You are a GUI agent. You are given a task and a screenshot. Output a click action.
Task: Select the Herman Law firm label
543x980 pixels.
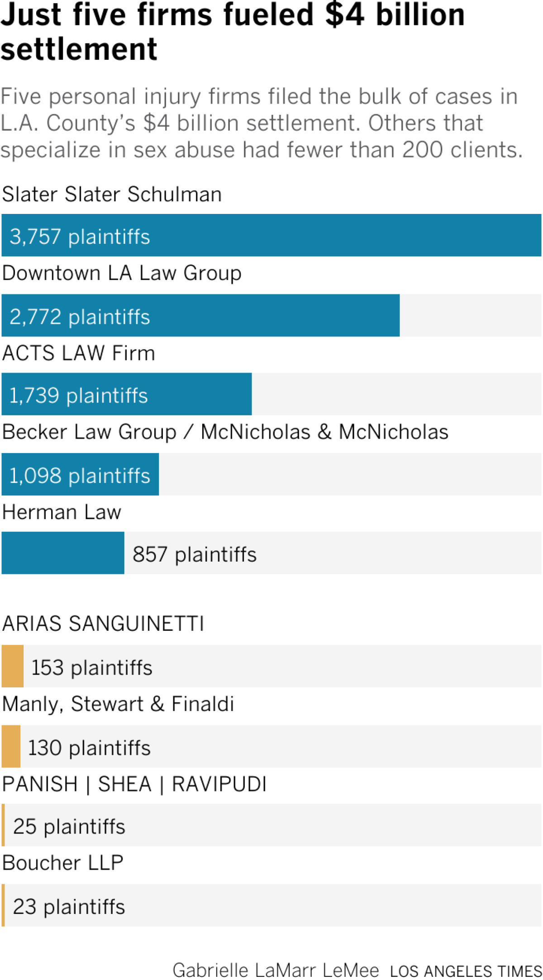pyautogui.click(x=62, y=512)
